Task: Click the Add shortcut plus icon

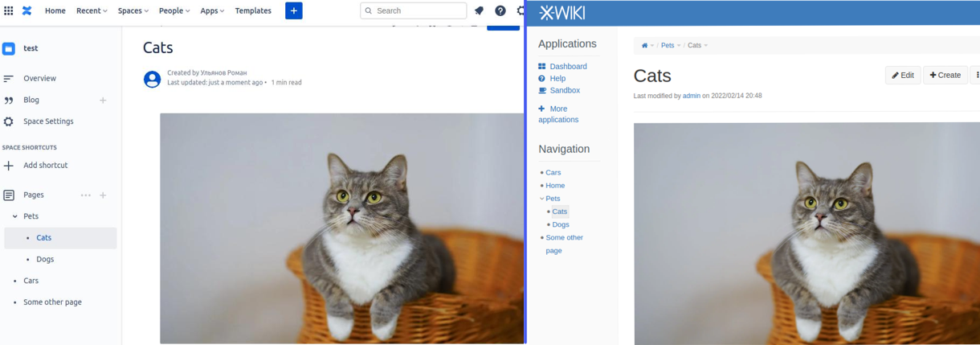Action: pyautogui.click(x=9, y=166)
